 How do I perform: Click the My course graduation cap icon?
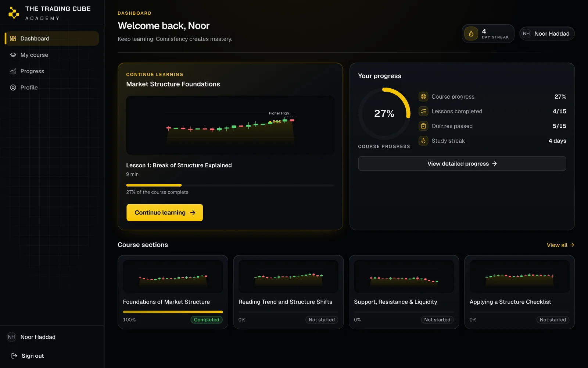[x=13, y=55]
